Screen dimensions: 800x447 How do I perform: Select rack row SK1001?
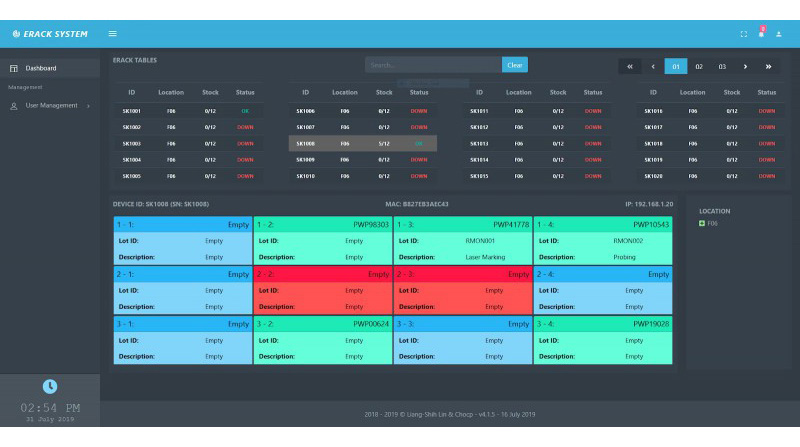[189, 111]
